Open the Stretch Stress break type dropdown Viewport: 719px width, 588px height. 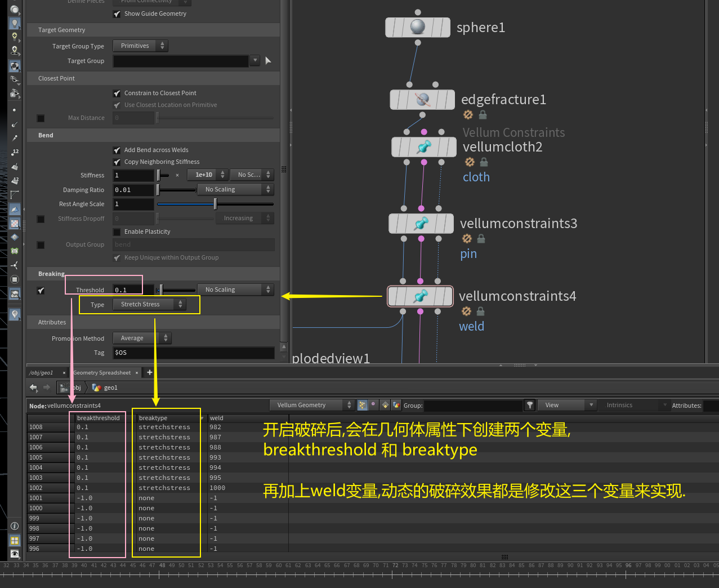click(x=149, y=305)
